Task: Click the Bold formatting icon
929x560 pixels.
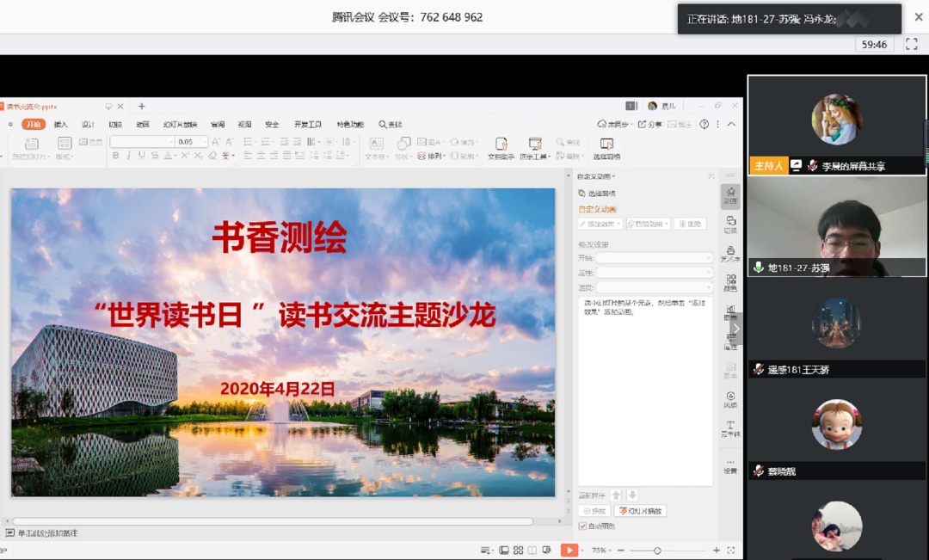Action: [x=116, y=156]
